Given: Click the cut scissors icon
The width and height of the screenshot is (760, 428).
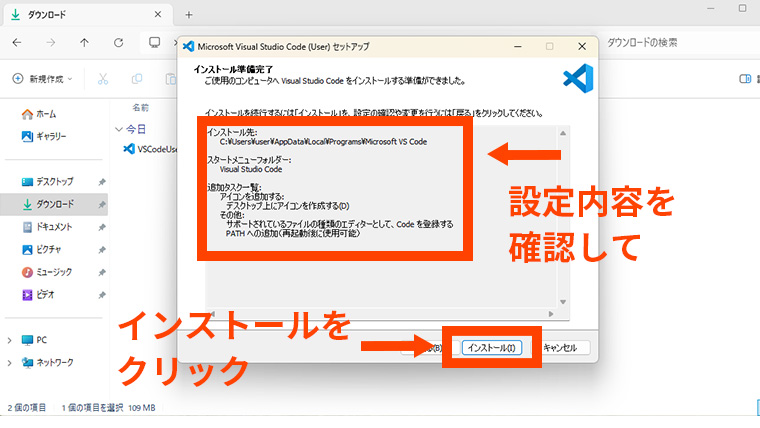Looking at the screenshot, I should coord(103,79).
